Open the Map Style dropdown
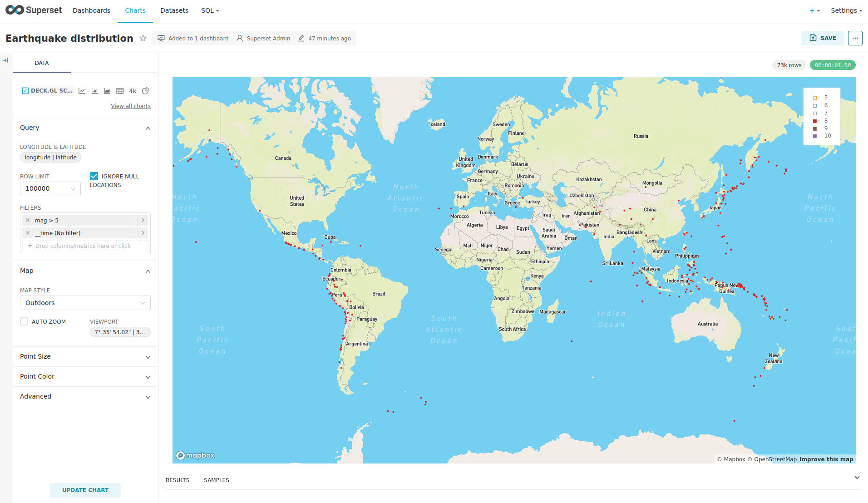The image size is (868, 503). (x=85, y=303)
